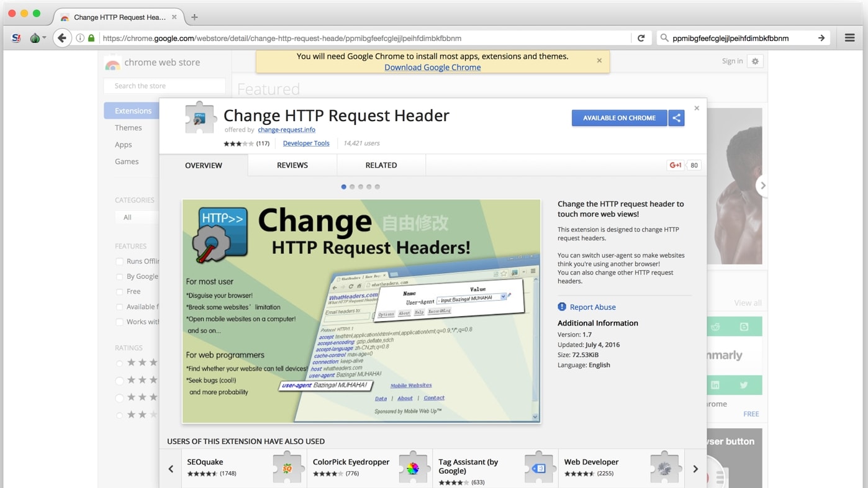Click the View all link behind the dialog

coord(748,303)
